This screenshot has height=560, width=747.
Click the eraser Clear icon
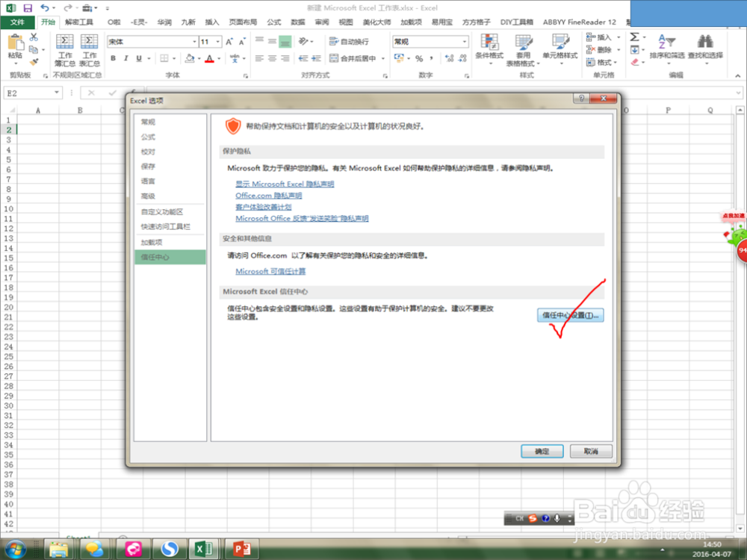[634, 62]
